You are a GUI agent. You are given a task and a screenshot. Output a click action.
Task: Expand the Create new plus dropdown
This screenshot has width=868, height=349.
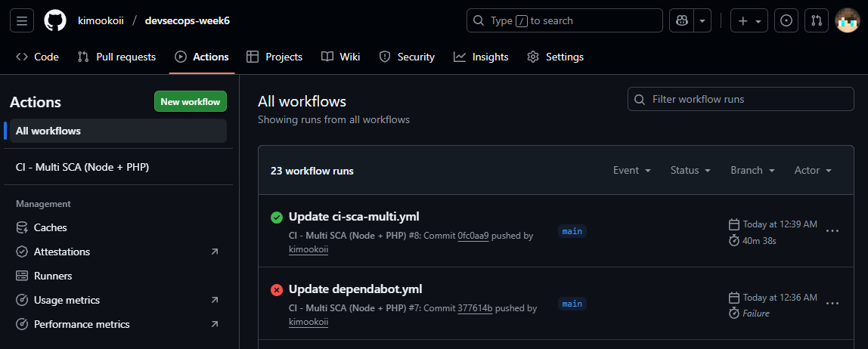(750, 21)
